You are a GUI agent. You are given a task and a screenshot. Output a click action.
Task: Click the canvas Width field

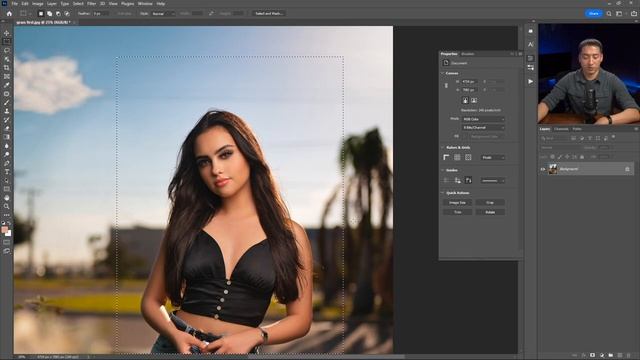point(469,82)
